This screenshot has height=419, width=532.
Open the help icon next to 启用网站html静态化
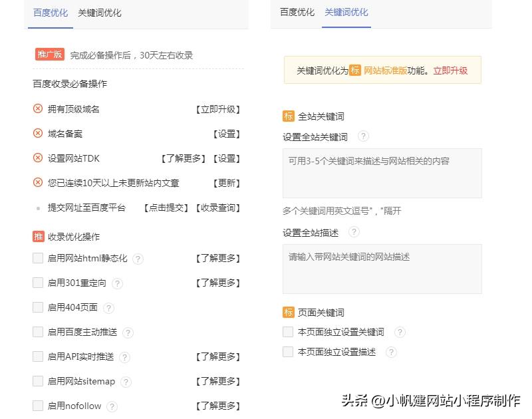138,259
